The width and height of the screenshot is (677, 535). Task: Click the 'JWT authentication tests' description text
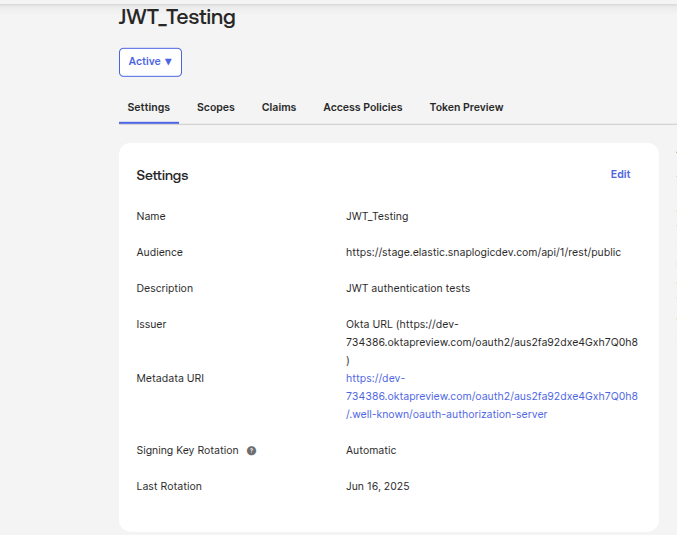[x=408, y=288]
